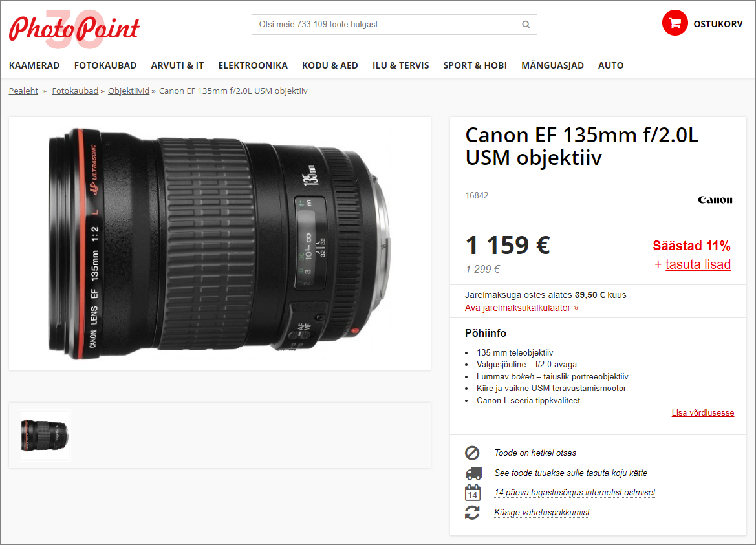Click the out-of-stock circle icon
The height and width of the screenshot is (545, 756).
tap(472, 453)
